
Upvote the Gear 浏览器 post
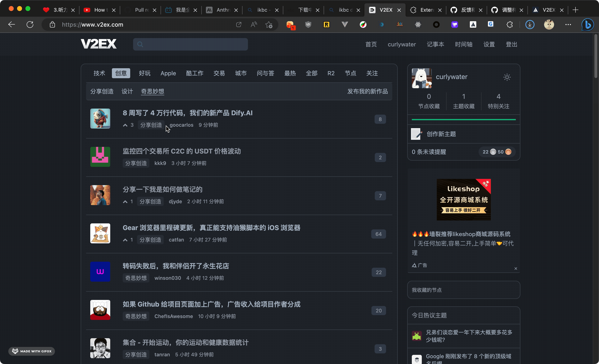pyautogui.click(x=125, y=240)
